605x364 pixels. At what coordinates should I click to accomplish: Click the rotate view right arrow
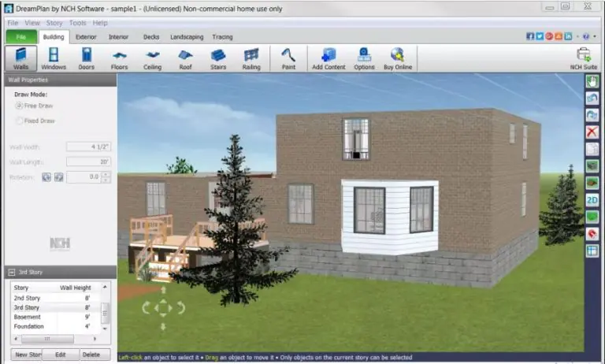(x=181, y=308)
